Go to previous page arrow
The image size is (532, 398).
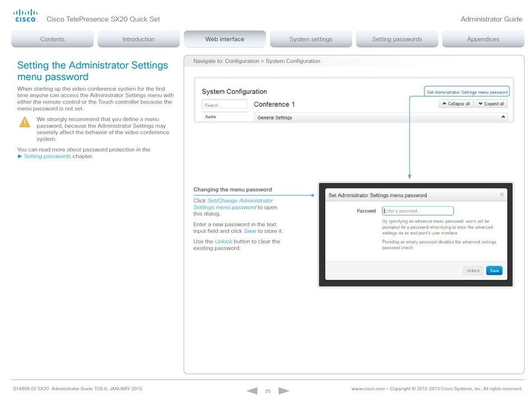pos(252,391)
